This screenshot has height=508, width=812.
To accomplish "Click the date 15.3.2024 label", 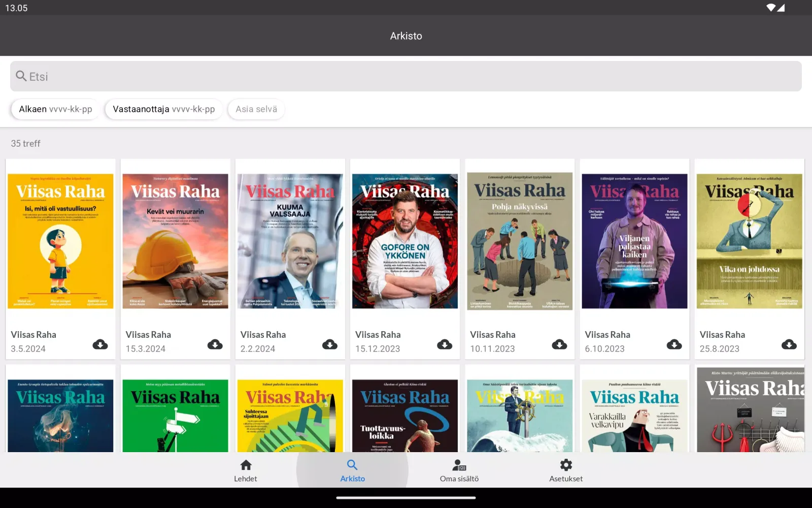I will click(x=146, y=349).
